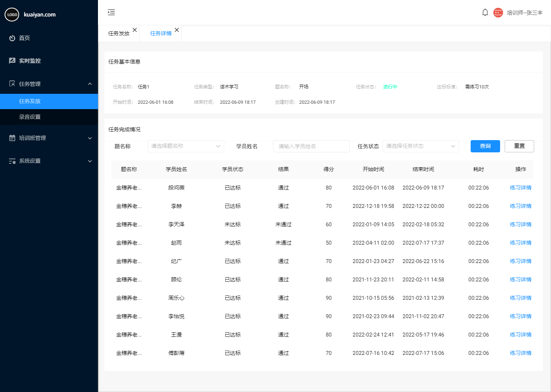Image resolution: width=551 pixels, height=392 pixels.
Task: Open the 请选择任务状态 dropdown
Action: coord(421,146)
